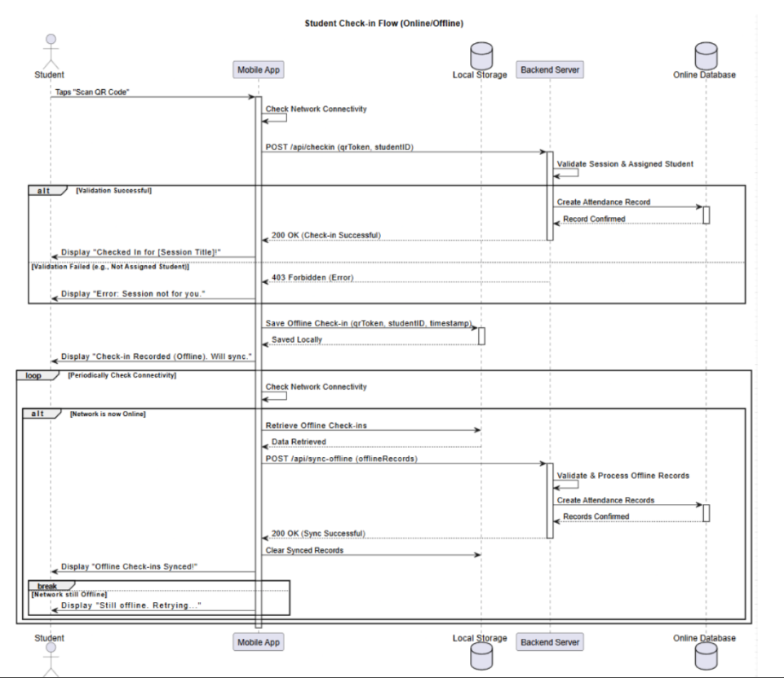Click the 'Create Attendance Record' message

click(x=604, y=202)
